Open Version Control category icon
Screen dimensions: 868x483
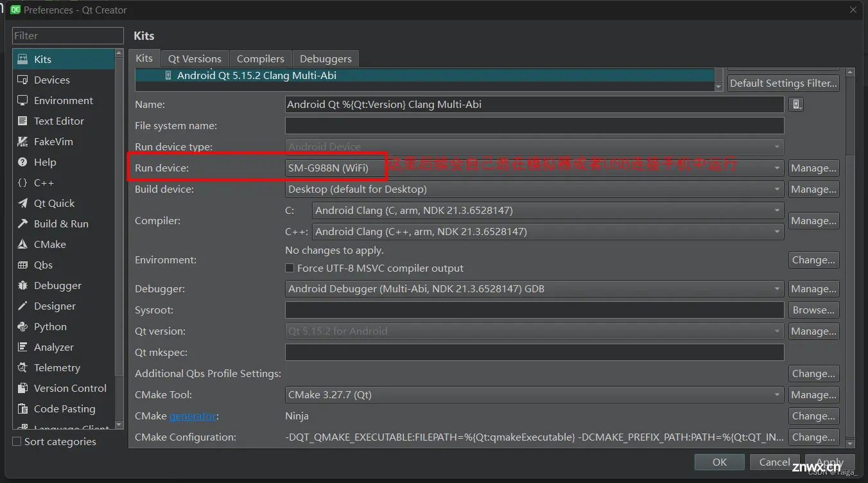pyautogui.click(x=22, y=388)
